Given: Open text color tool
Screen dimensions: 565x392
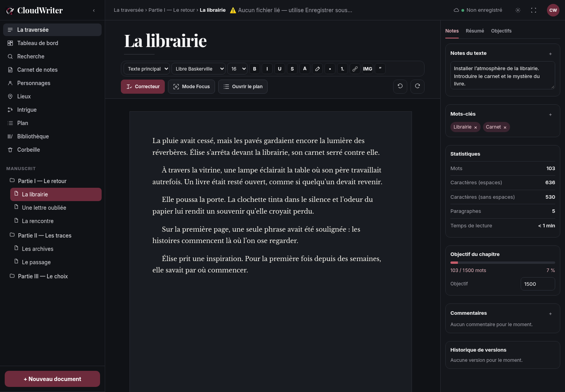Looking at the screenshot, I should coord(305,69).
